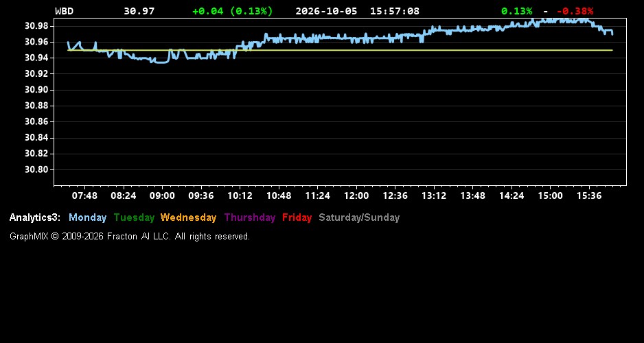
Task: Click the 15:00 time axis label
Action: coord(551,196)
